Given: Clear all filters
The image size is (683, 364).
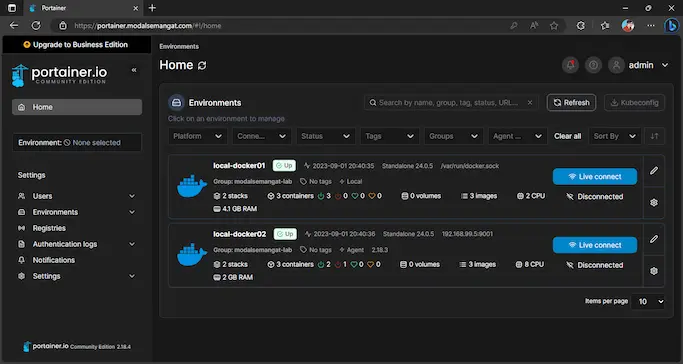Looking at the screenshot, I should pos(568,136).
